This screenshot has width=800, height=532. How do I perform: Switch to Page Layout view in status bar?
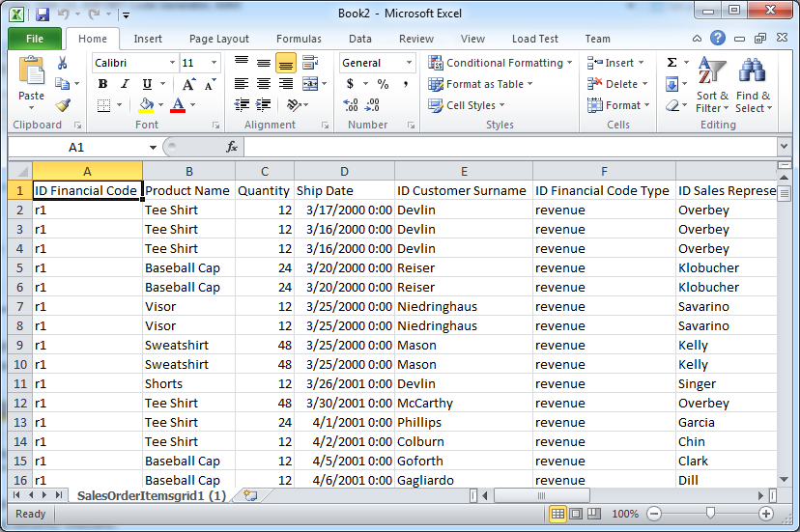click(x=576, y=514)
